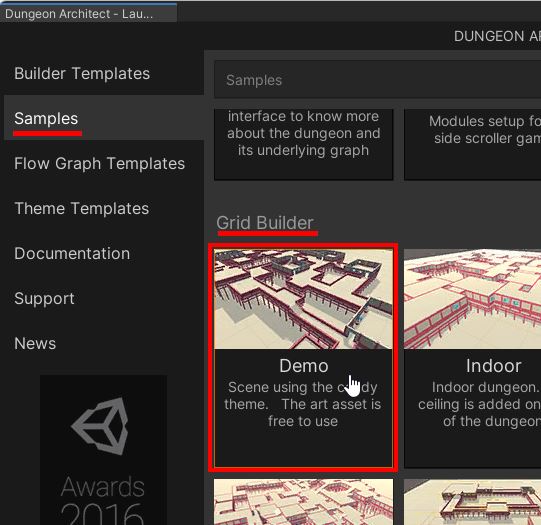Open the Builder Templates section
This screenshot has width=541, height=525.
[82, 73]
